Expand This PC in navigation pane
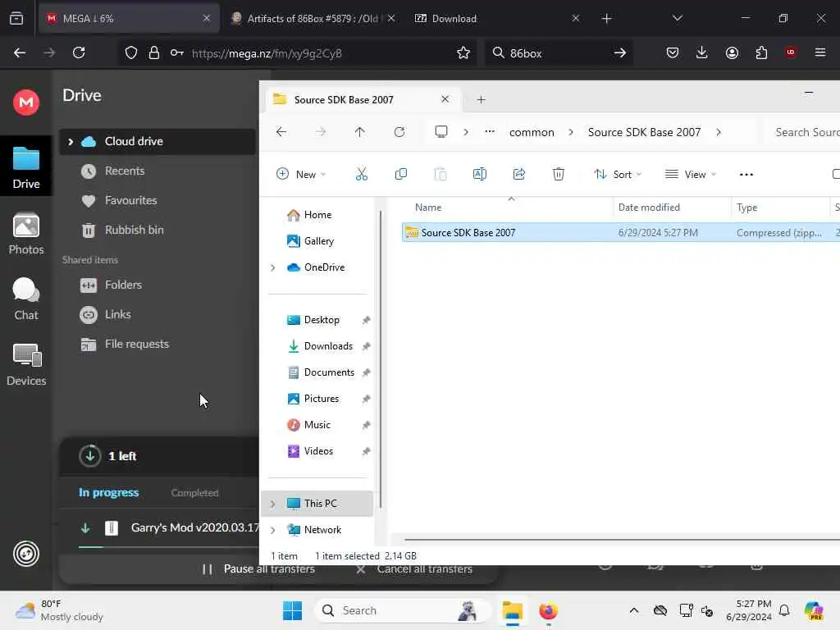Screen dimensions: 840x630 tap(272, 504)
